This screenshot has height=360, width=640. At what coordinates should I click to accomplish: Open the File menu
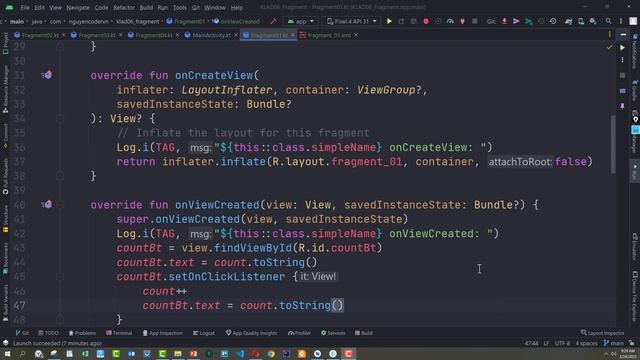tap(25, 7)
